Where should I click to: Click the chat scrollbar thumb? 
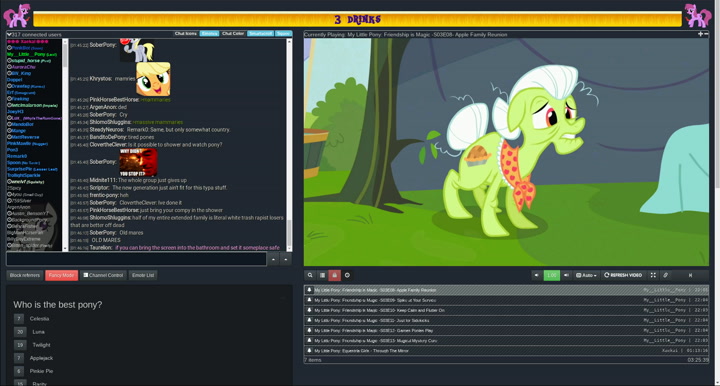click(x=289, y=234)
